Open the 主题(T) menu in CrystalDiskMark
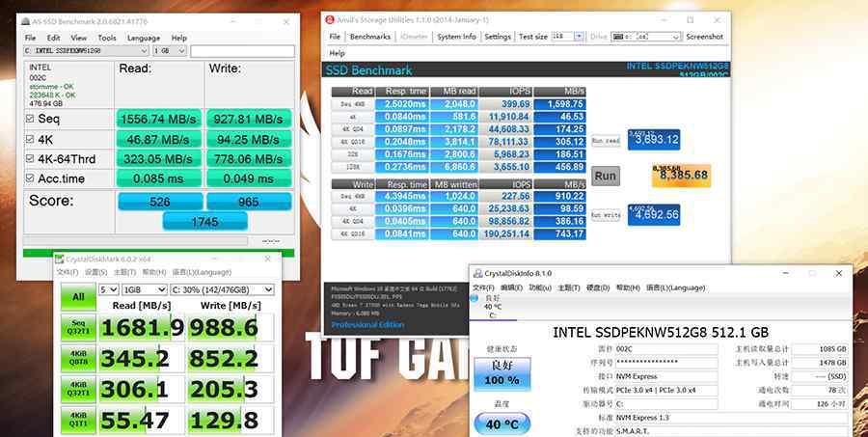This screenshot has height=437, width=868. coord(124,272)
